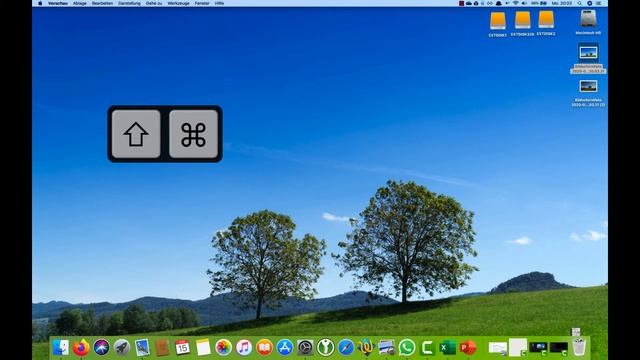Open the yellow Notes app in Dock
The width and height of the screenshot is (640, 360).
203,347
